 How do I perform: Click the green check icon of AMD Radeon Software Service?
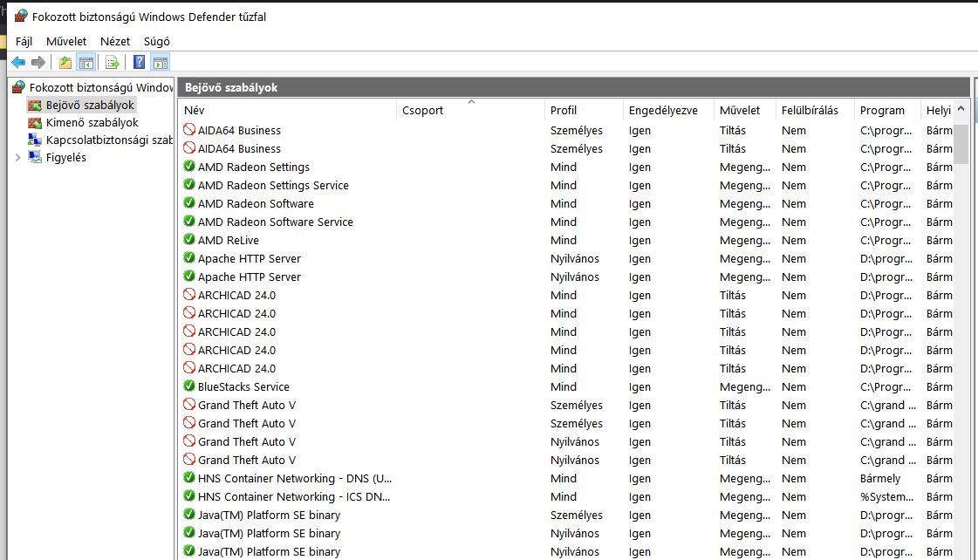[189, 222]
